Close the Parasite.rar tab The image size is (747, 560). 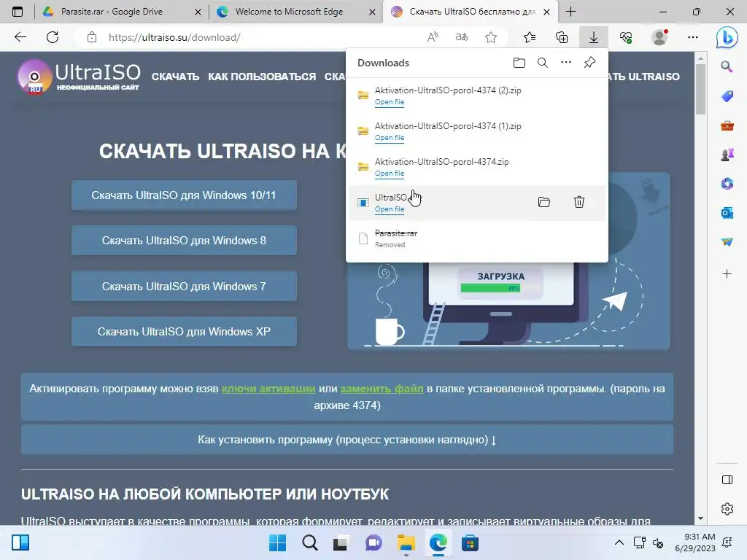(198, 12)
